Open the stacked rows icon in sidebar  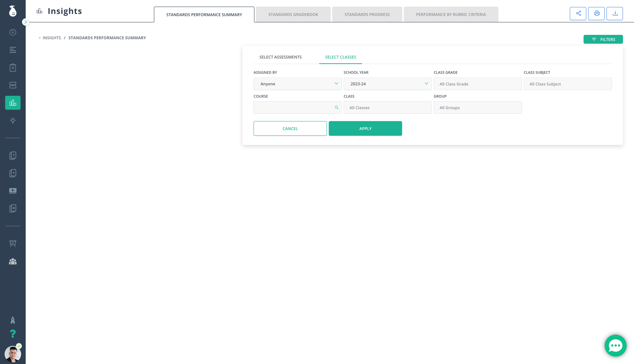point(13,85)
